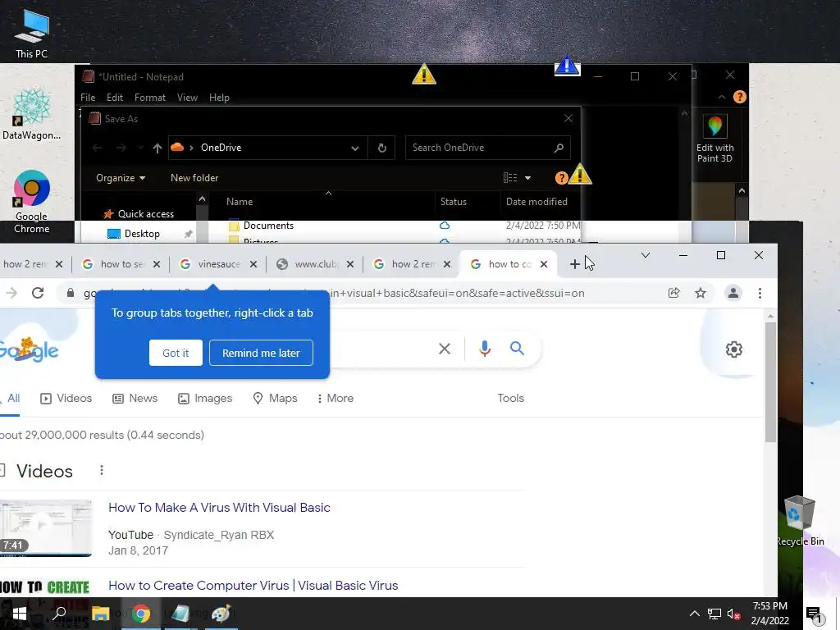Click search magnifier in Search OneDrive box
The width and height of the screenshot is (840, 630).
point(559,148)
